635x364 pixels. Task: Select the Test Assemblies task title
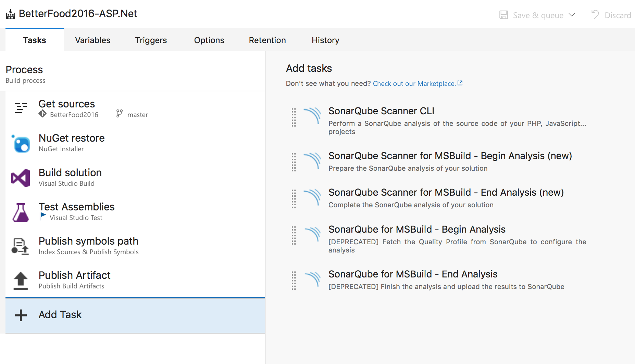76,207
